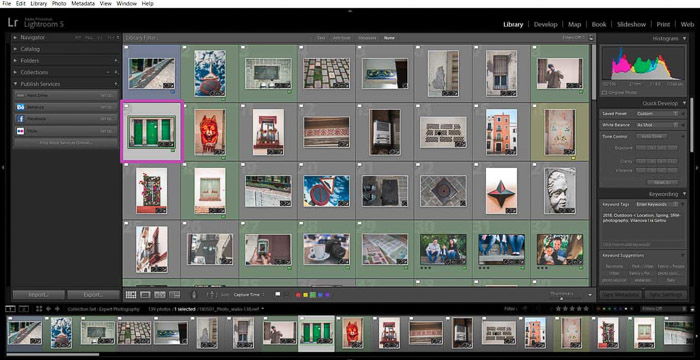Expand the Collections panel
700x360 pixels.
click(x=15, y=72)
